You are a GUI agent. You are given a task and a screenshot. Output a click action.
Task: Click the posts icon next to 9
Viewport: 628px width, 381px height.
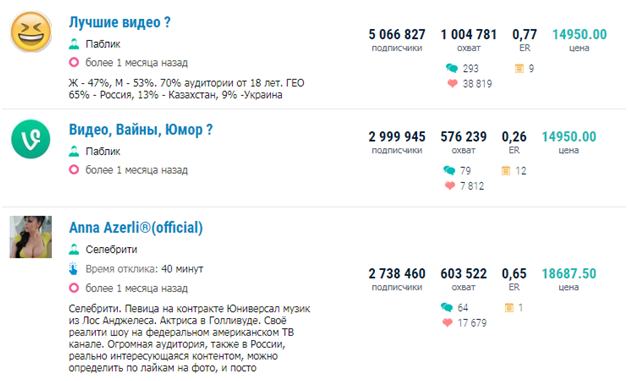point(519,69)
